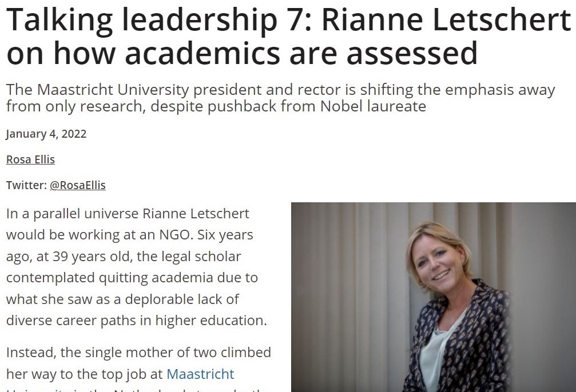576x392 pixels.
Task: Click the photo of Rianne Letschert
Action: tap(434, 297)
